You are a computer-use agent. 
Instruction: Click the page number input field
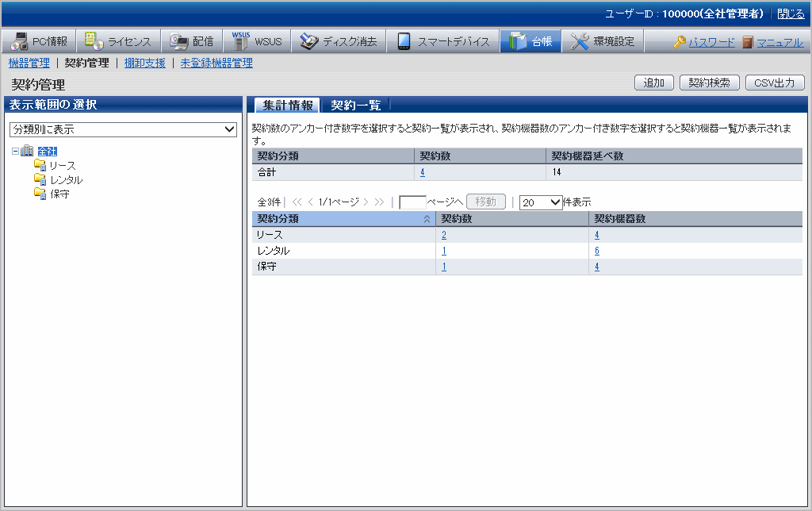412,202
